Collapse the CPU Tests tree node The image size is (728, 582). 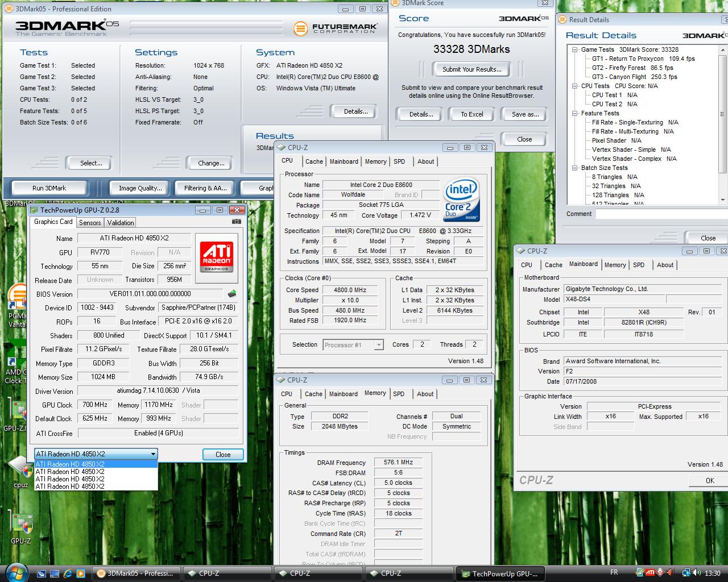[575, 86]
